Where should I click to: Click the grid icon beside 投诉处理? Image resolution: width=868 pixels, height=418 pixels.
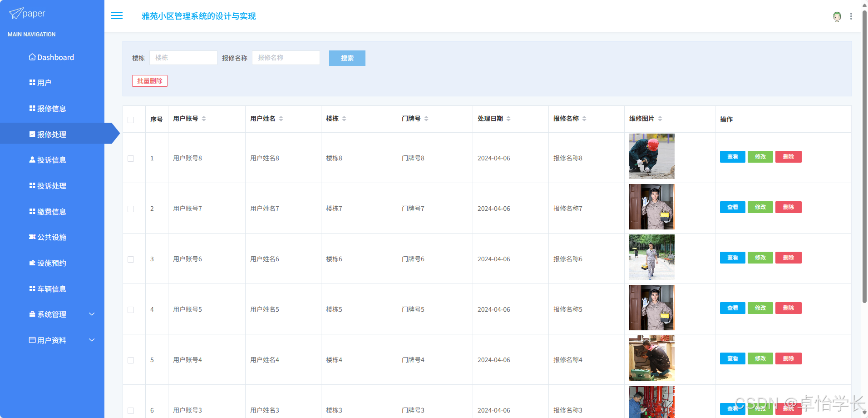(32, 186)
